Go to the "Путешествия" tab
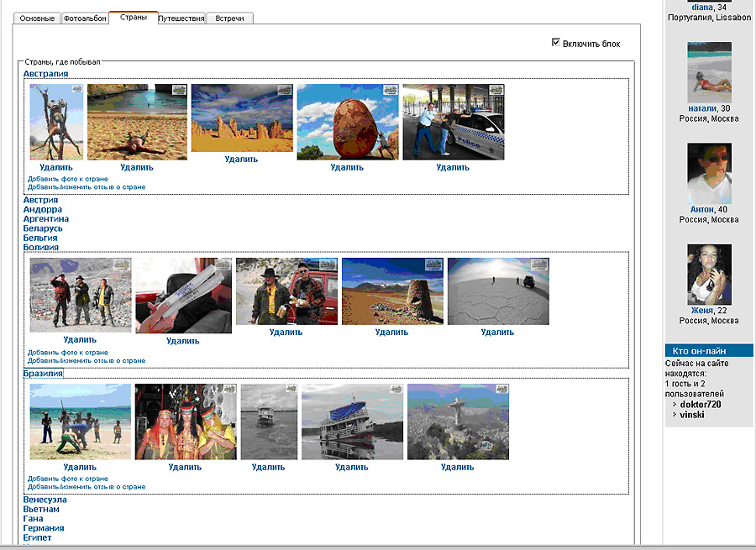This screenshot has width=756, height=550. [x=181, y=18]
